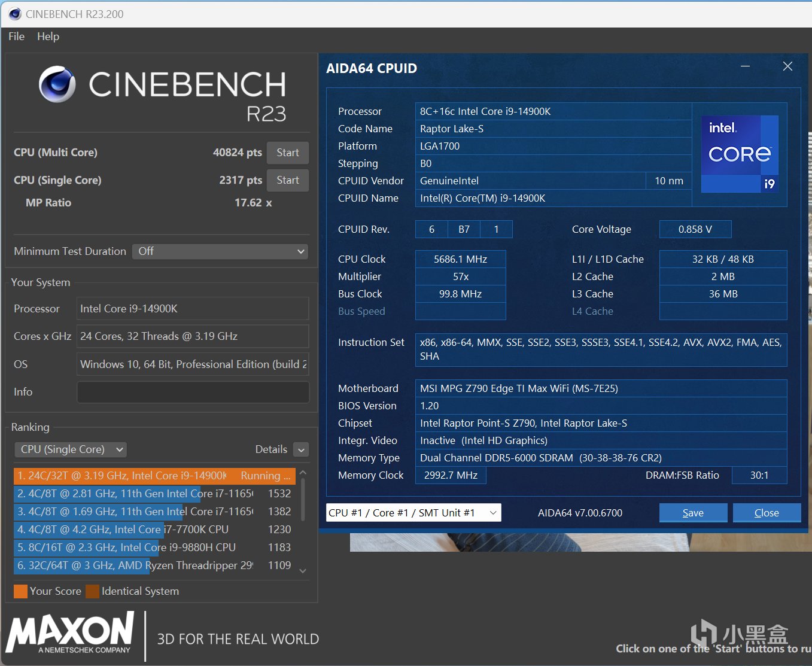Start the CPU Single Core test
This screenshot has height=666, width=812.
coord(287,180)
